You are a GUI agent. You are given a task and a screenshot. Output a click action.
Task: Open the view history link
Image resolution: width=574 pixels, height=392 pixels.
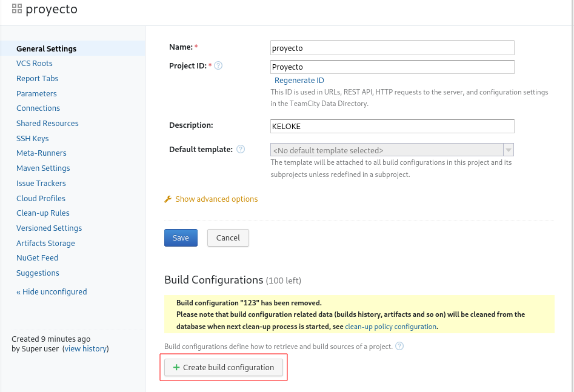coord(85,349)
